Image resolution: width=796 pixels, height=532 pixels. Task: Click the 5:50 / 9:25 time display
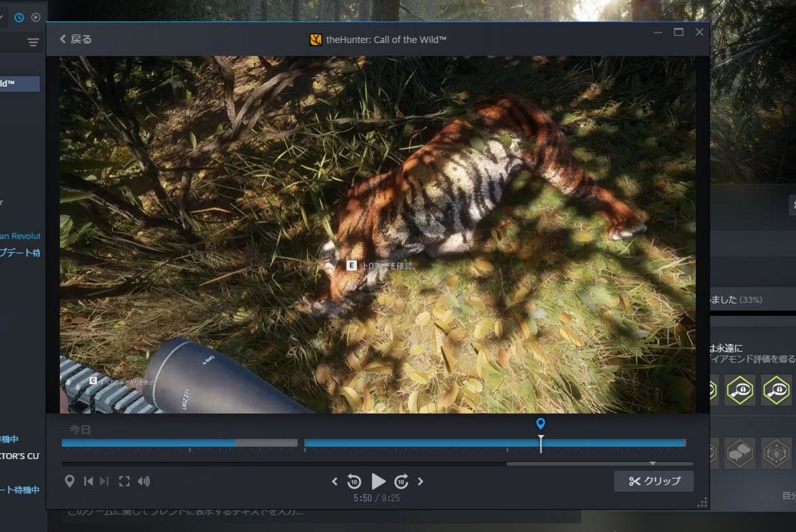377,498
